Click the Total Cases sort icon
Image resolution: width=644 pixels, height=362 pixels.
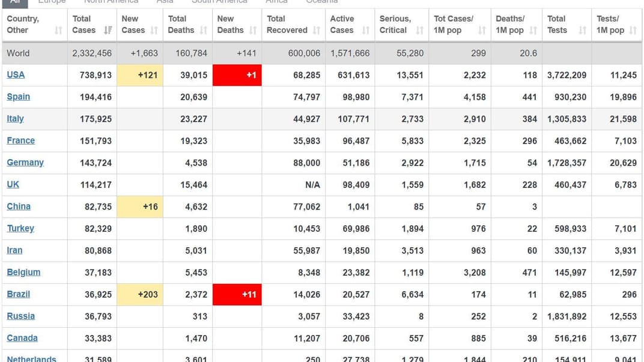108,31
